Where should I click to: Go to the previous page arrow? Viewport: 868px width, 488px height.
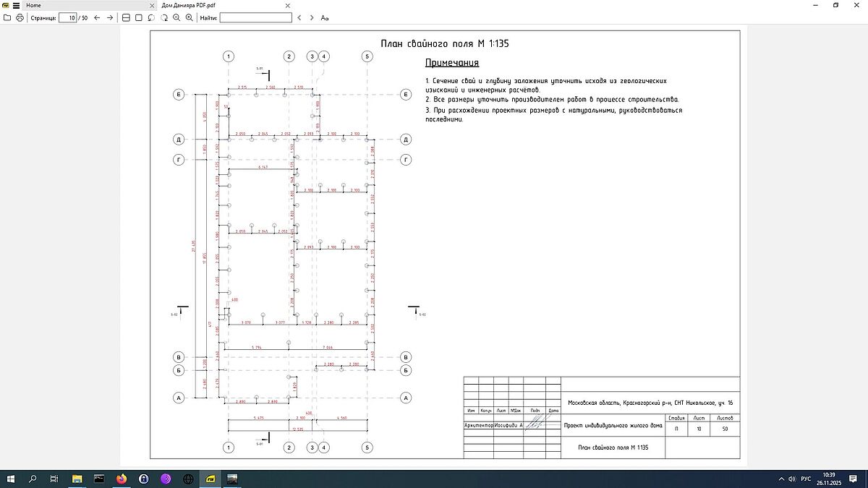pos(97,17)
